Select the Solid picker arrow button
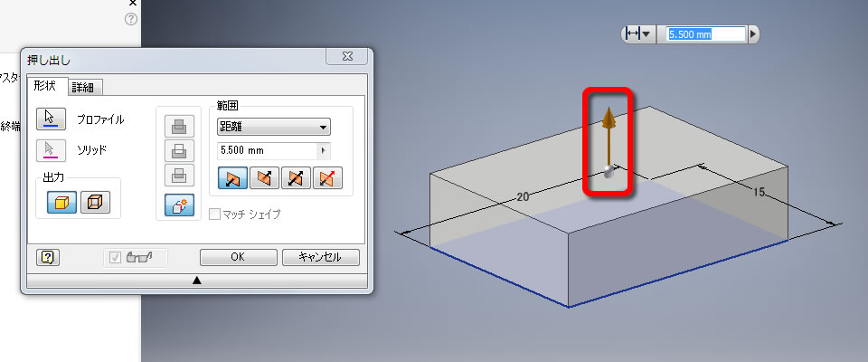Viewport: 868px width, 362px height. pyautogui.click(x=51, y=151)
